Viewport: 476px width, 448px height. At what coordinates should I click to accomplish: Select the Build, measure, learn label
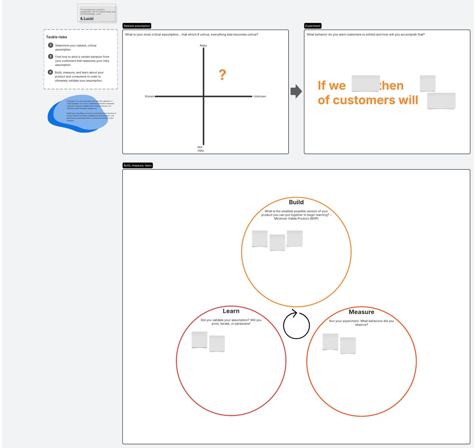pos(137,165)
